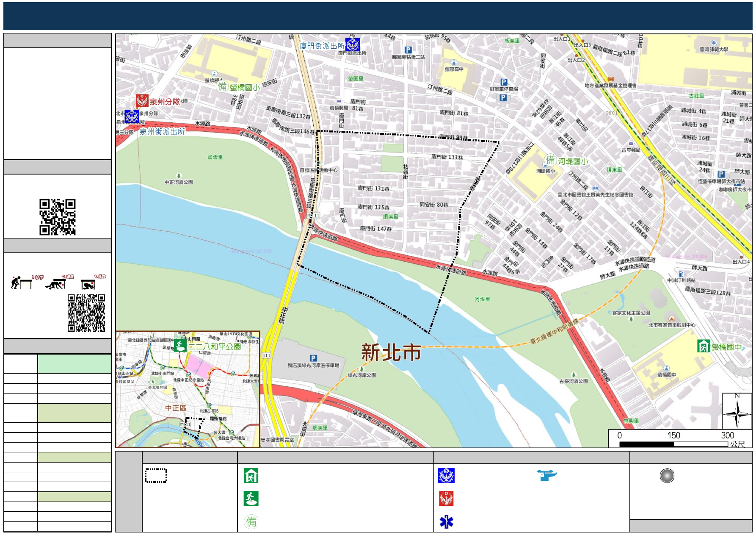Click the gray circle legend icon
Image resolution: width=756 pixels, height=535 pixels.
click(667, 475)
